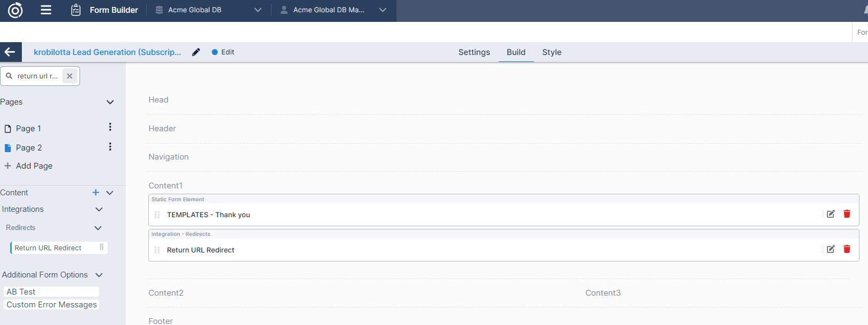Collapse the Integrations section
The height and width of the screenshot is (325, 868).
point(99,210)
